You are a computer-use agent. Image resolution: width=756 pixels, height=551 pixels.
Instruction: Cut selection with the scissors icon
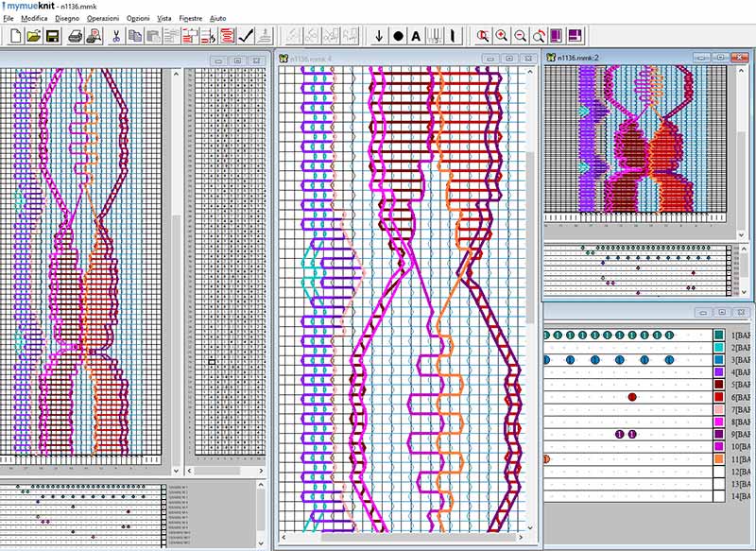pyautogui.click(x=115, y=36)
